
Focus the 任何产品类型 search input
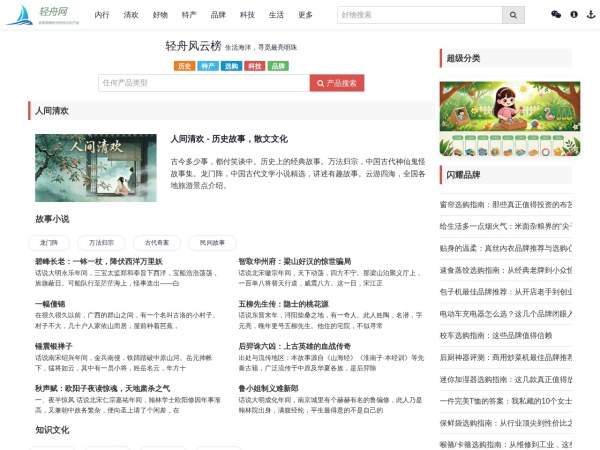point(204,83)
